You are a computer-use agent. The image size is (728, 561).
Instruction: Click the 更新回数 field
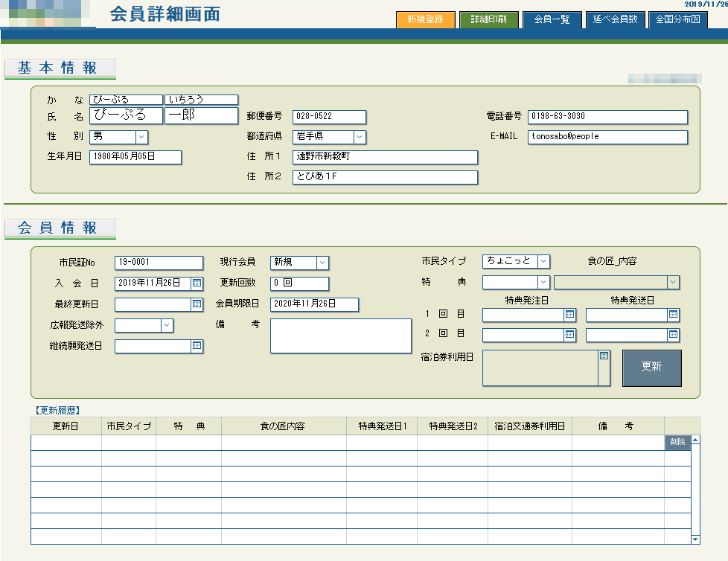click(299, 283)
